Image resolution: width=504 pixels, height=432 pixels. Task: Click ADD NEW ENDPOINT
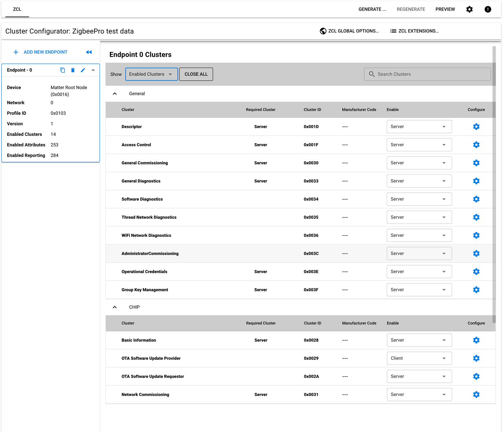[40, 52]
